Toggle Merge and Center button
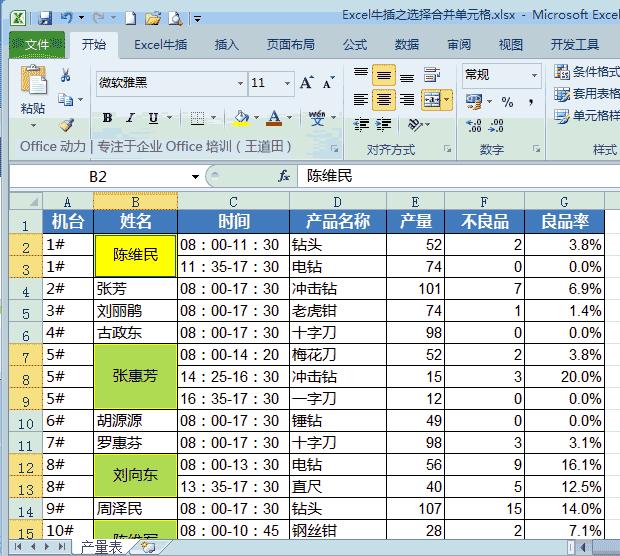 click(432, 100)
